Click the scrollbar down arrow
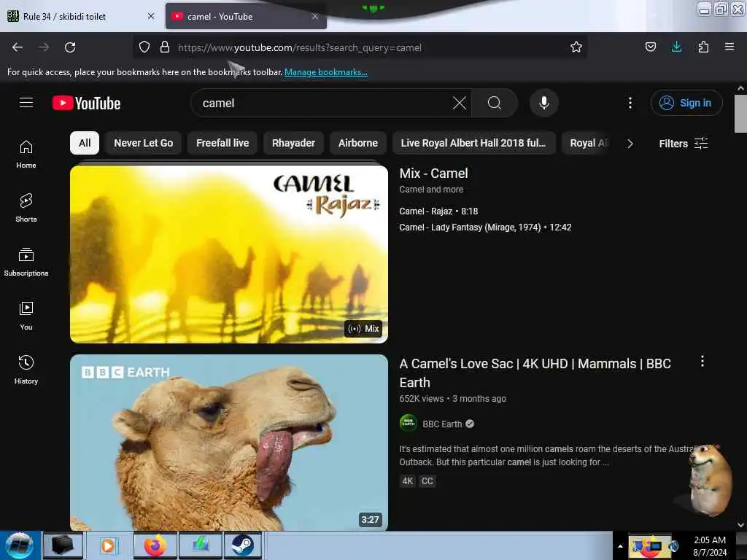Image resolution: width=747 pixels, height=560 pixels. click(740, 524)
